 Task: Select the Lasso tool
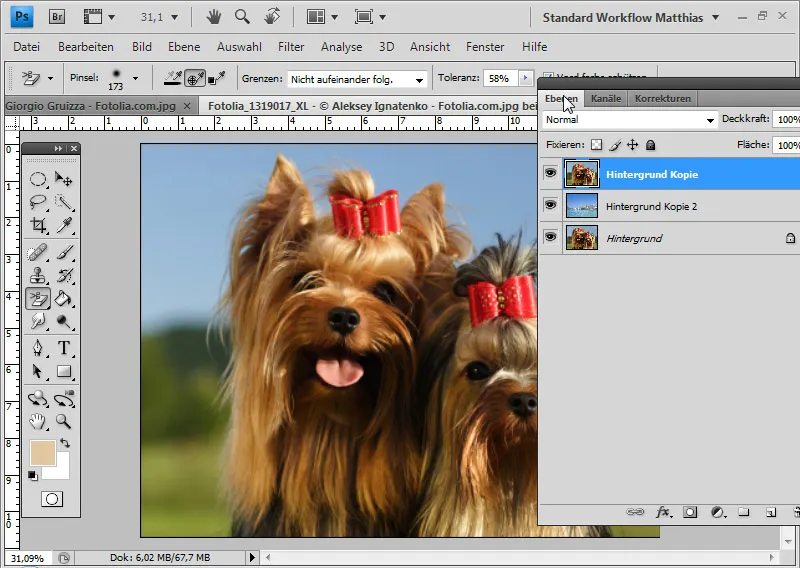click(38, 202)
